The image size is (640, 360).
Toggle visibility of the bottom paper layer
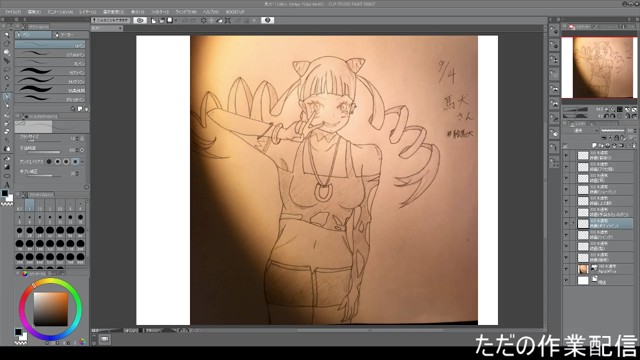tap(566, 280)
